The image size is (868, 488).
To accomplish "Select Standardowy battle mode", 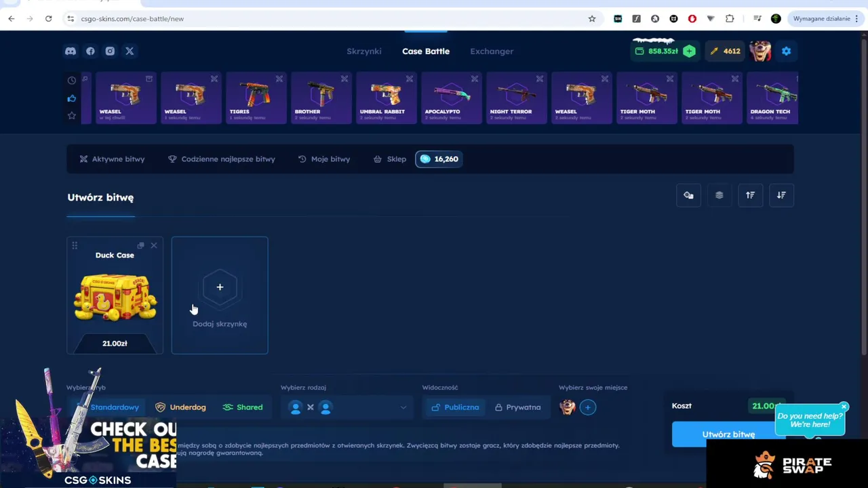I will [108, 407].
